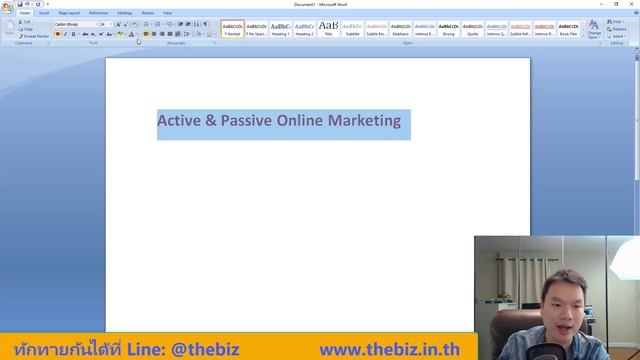Image resolution: width=640 pixels, height=360 pixels.
Task: Open the Font dialog launcher
Action: pyautogui.click(x=138, y=42)
